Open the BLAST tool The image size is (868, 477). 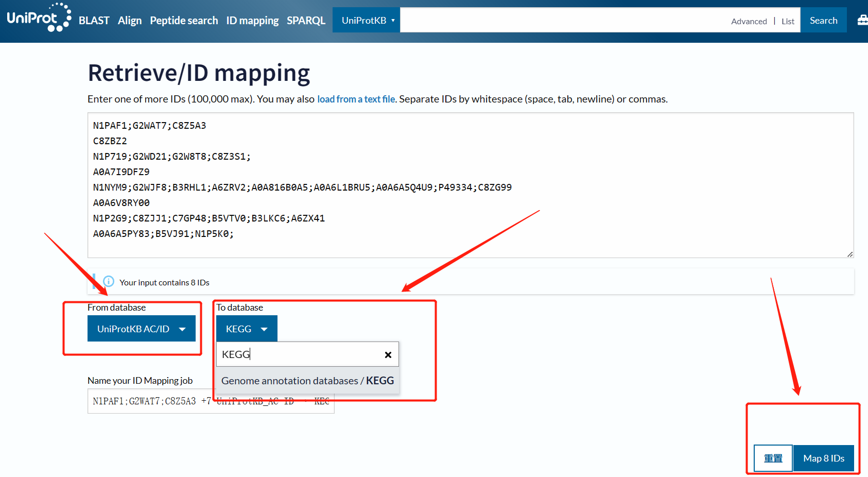coord(94,21)
